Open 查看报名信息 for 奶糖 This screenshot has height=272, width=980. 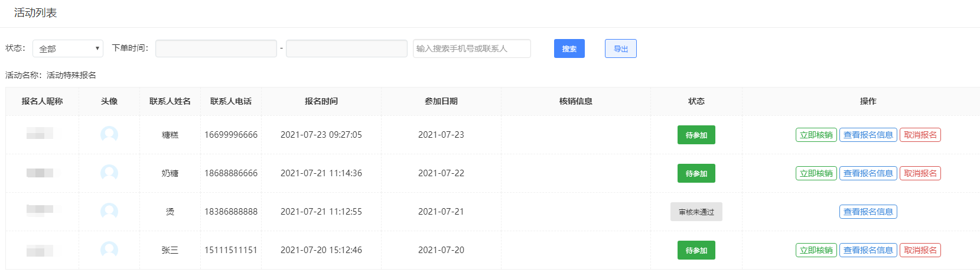[x=868, y=173]
